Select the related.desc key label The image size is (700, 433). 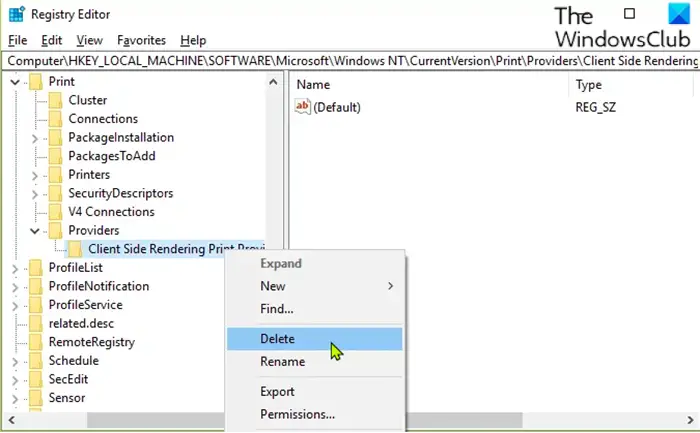tap(81, 323)
